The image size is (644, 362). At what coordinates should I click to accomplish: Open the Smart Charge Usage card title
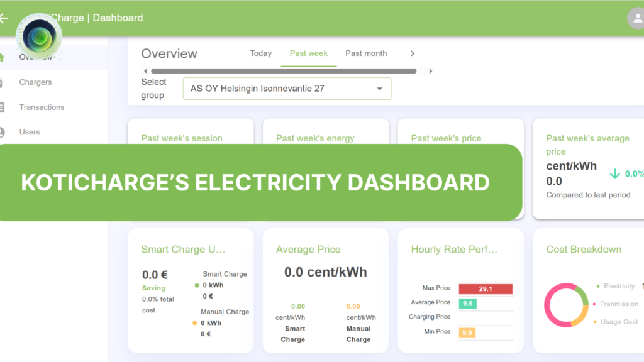click(x=184, y=250)
